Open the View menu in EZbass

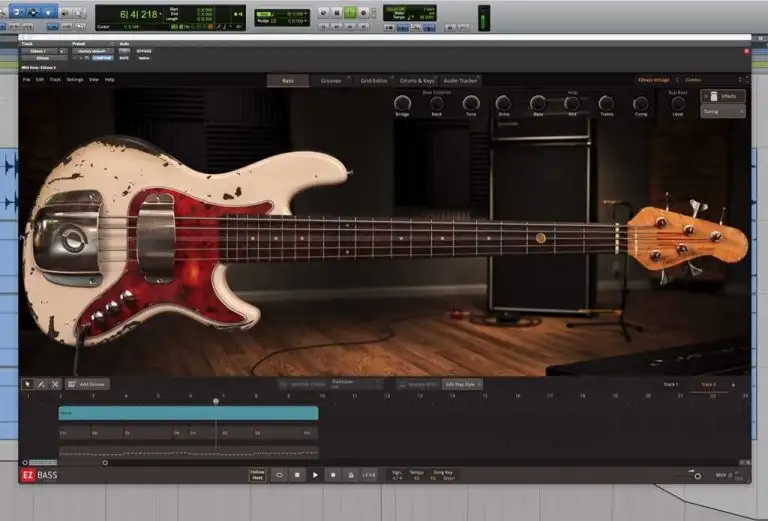[x=94, y=79]
